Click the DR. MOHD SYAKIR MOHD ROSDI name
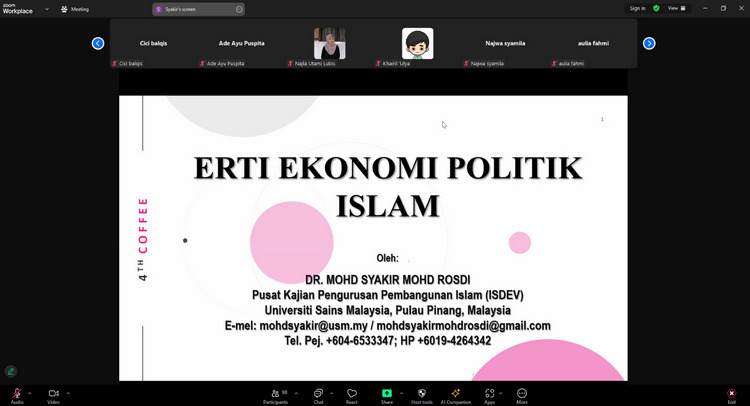The image size is (750, 406). tap(388, 280)
